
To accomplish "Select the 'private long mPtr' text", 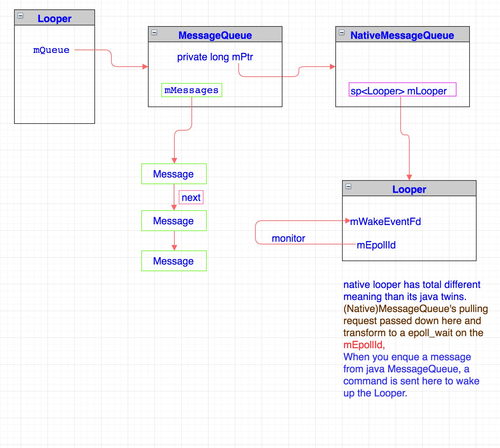I will click(215, 57).
